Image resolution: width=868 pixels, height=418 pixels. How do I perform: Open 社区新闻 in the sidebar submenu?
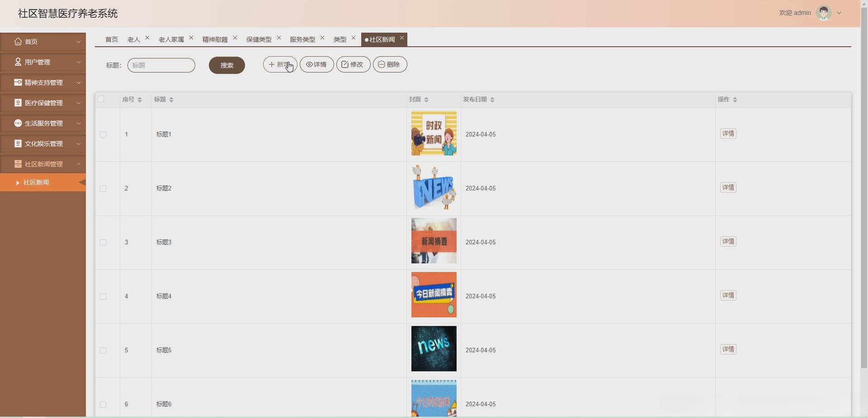[43, 182]
